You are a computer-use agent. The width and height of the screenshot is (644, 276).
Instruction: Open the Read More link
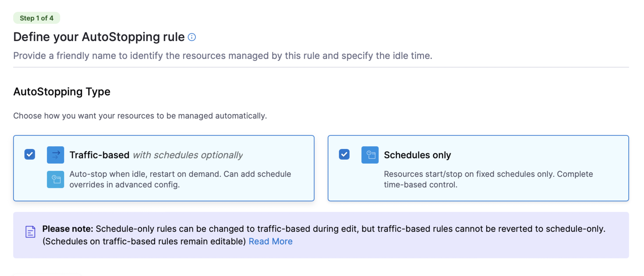pyautogui.click(x=270, y=241)
